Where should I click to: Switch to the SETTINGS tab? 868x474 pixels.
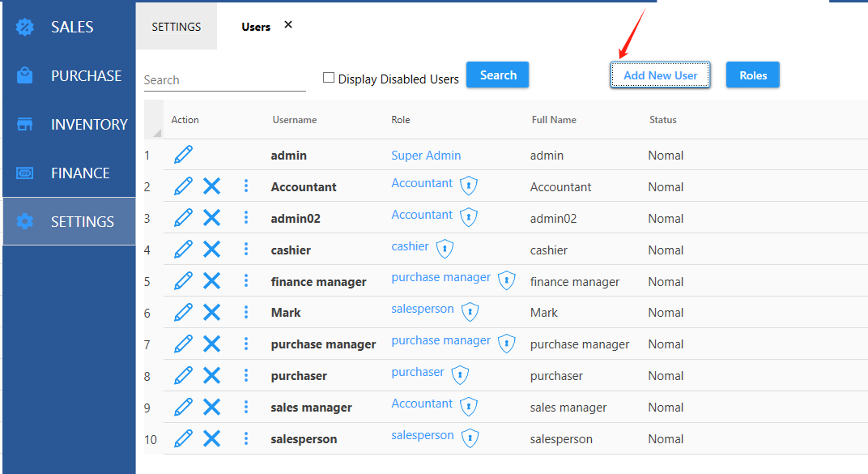177,27
